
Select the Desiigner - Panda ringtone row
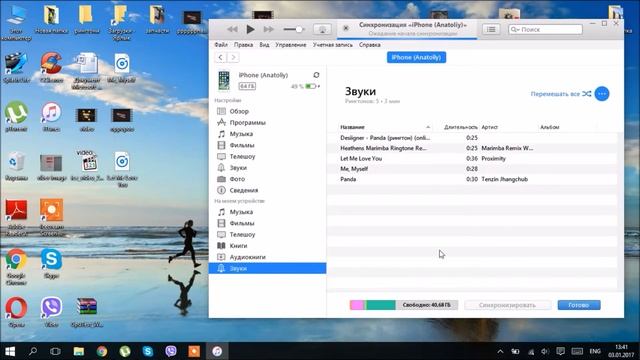473,138
